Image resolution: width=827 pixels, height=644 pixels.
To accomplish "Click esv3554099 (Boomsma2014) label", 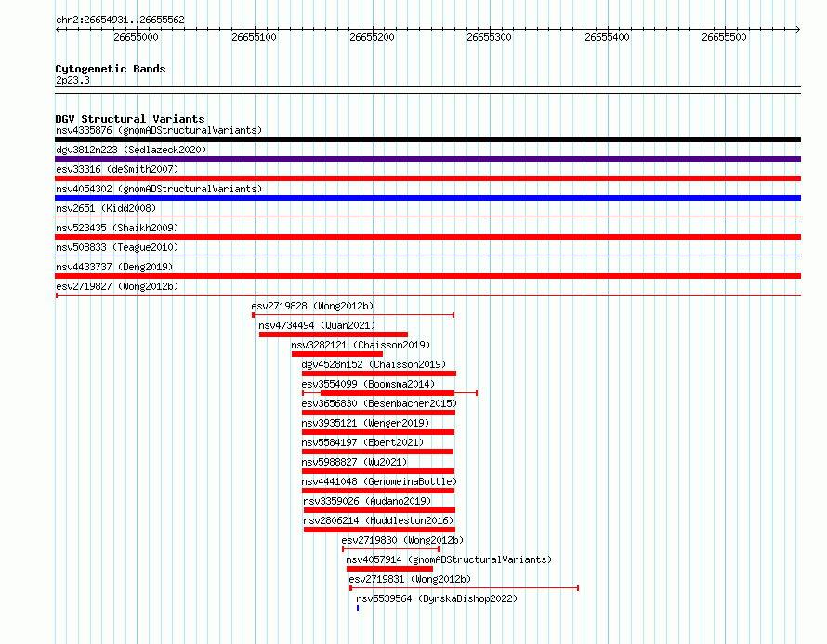I will (368, 384).
